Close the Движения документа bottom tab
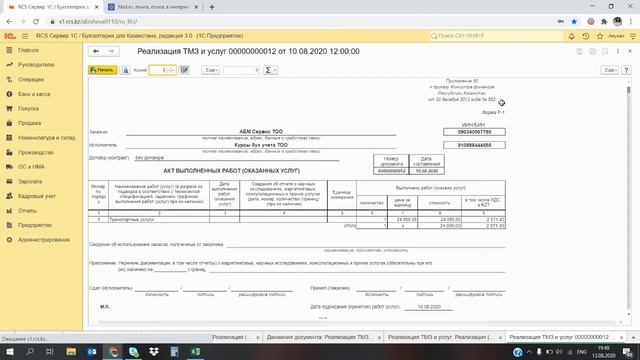Image resolution: width=640 pixels, height=360 pixels. coord(379,338)
